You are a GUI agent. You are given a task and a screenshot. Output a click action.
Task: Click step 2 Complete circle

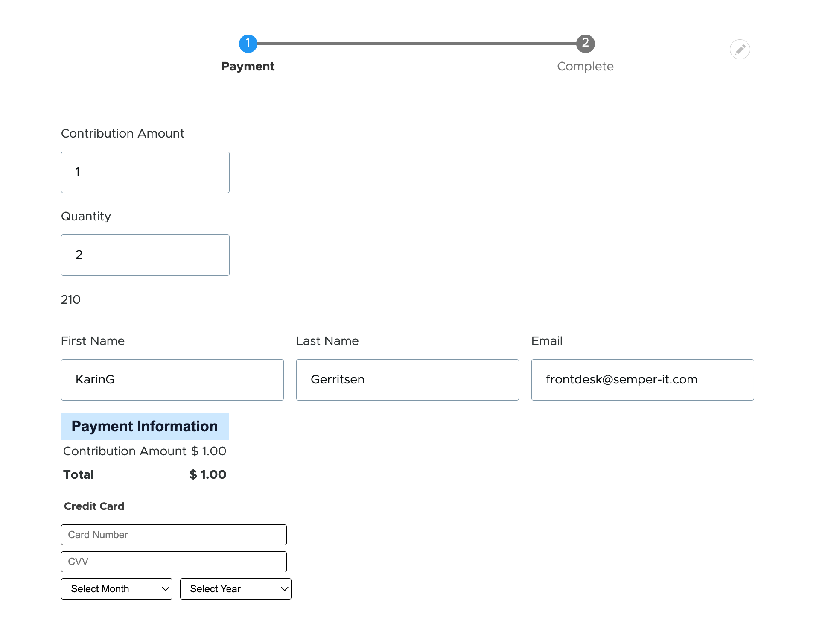click(x=585, y=43)
